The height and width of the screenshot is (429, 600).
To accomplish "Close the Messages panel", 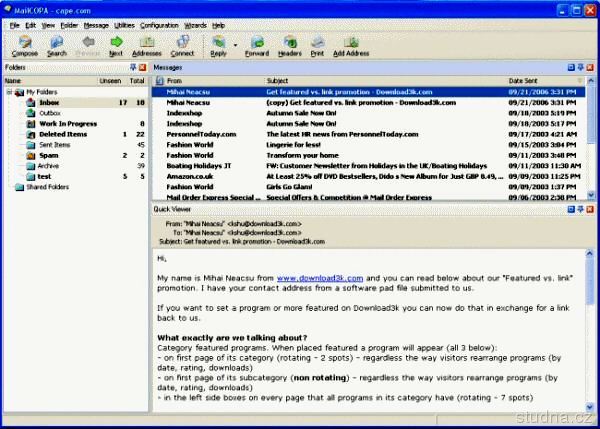I will (x=590, y=67).
